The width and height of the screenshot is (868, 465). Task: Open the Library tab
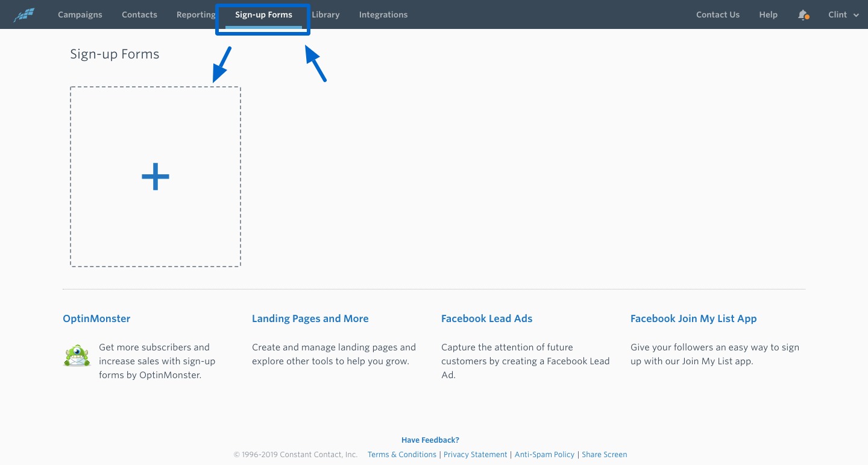(325, 14)
